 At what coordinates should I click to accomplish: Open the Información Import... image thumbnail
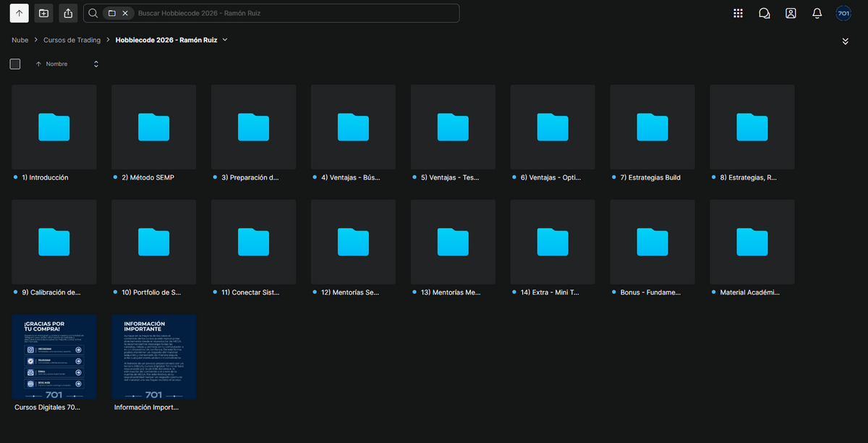(x=154, y=357)
